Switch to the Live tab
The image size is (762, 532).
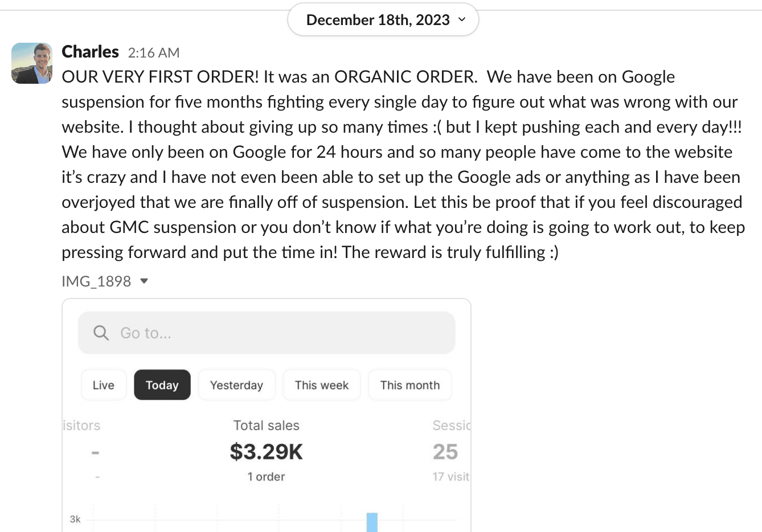pyautogui.click(x=103, y=385)
